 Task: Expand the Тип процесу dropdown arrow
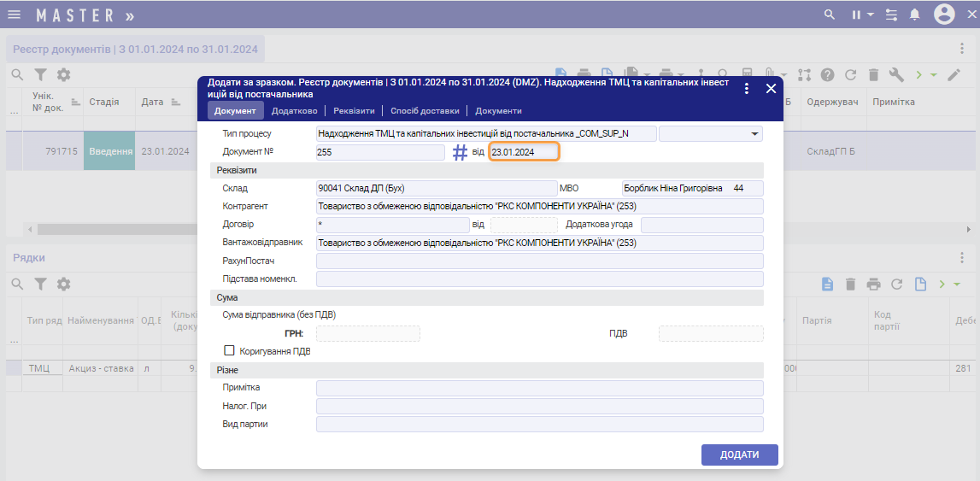[754, 133]
